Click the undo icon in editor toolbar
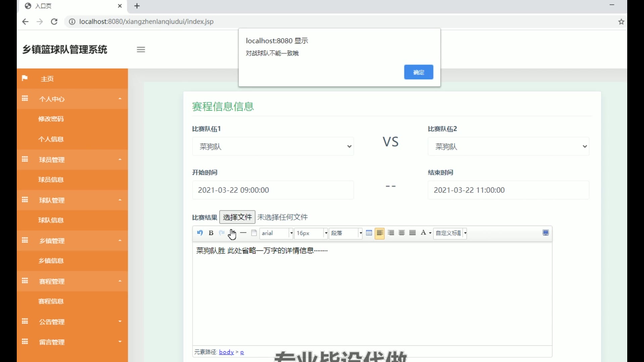 pos(200,233)
